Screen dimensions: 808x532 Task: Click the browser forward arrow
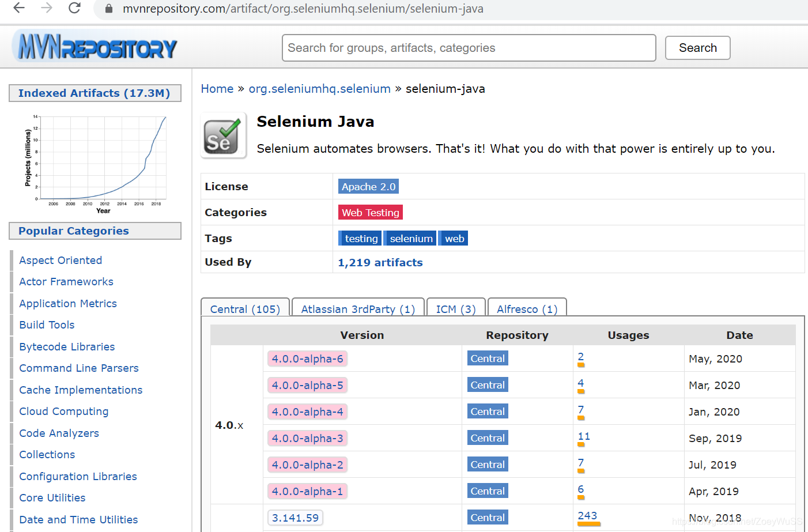(x=47, y=8)
